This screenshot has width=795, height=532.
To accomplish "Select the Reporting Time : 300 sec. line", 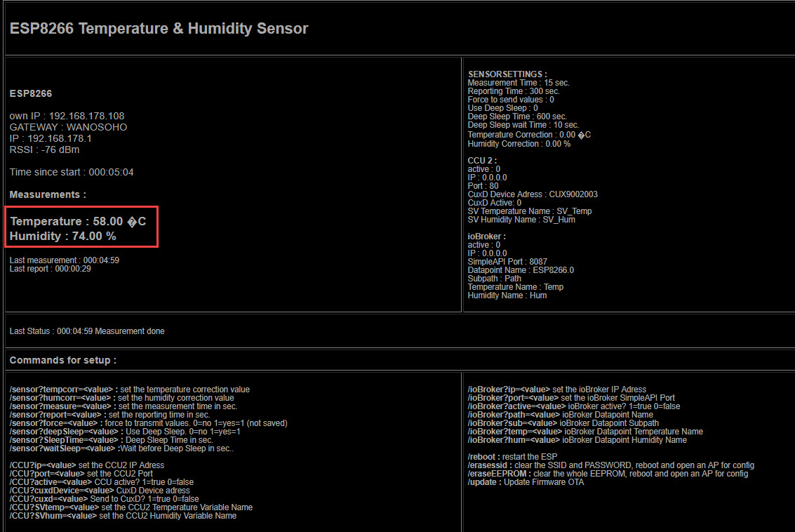I will (x=514, y=91).
